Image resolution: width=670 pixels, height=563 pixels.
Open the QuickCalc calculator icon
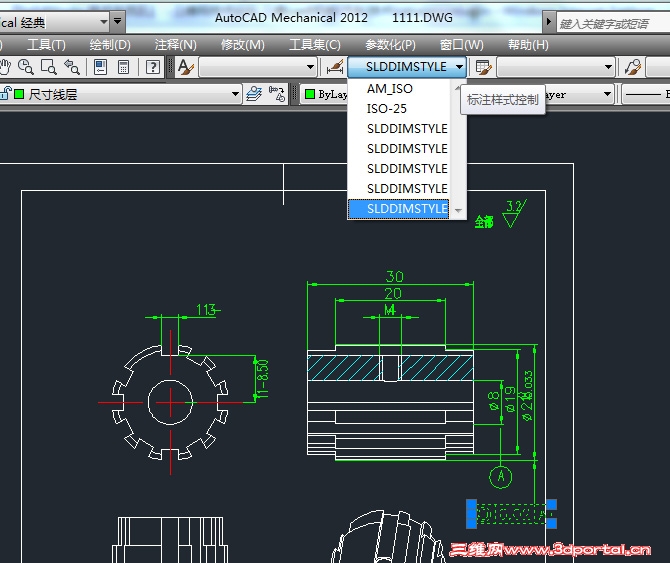point(123,67)
